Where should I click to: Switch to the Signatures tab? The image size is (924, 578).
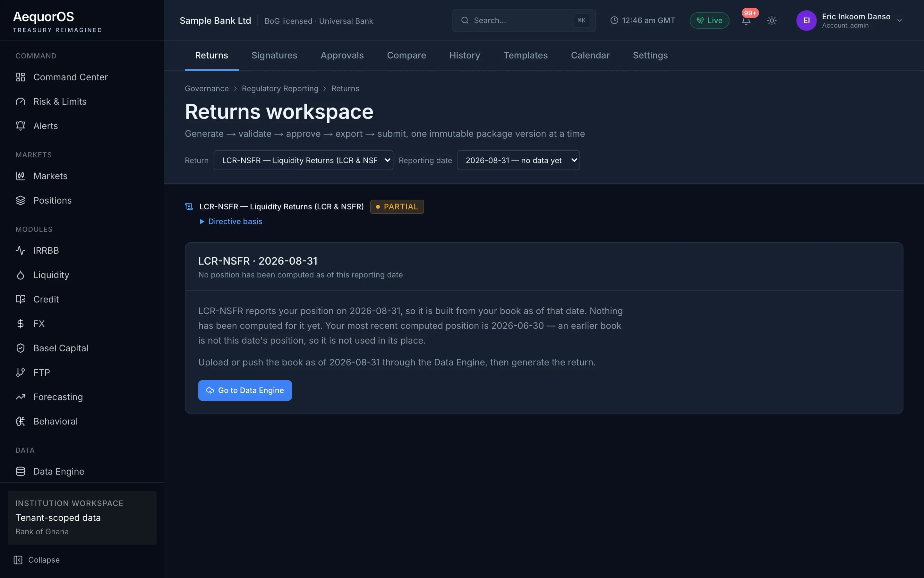click(x=274, y=56)
